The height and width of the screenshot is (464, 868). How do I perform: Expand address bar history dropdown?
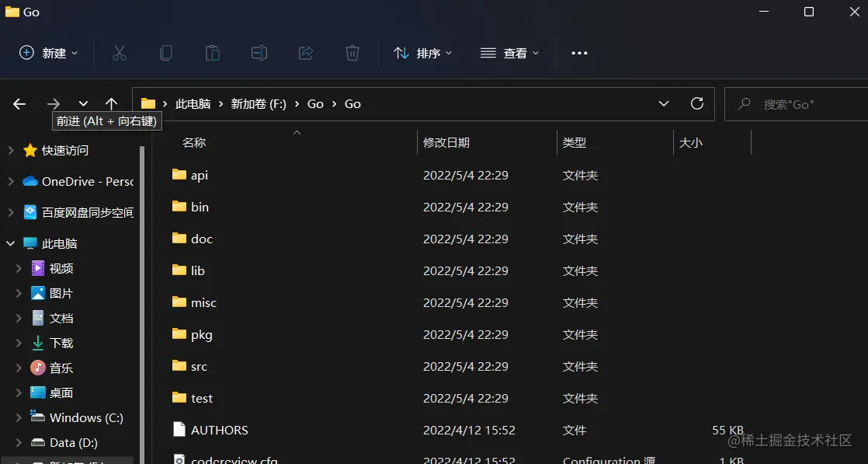664,103
